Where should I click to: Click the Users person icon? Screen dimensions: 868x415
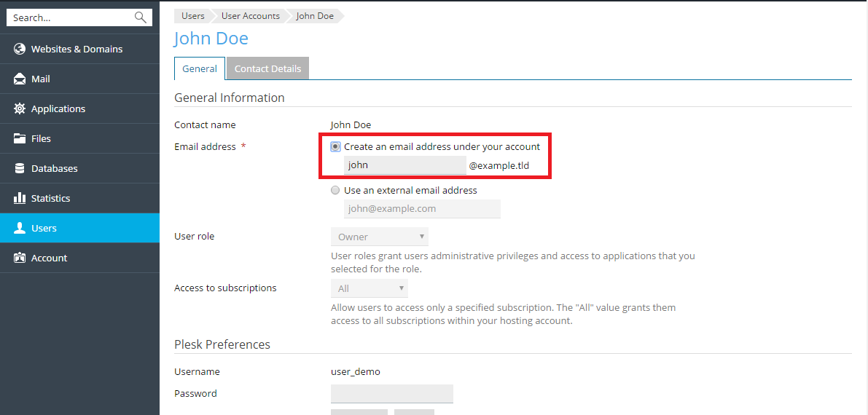pyautogui.click(x=20, y=228)
